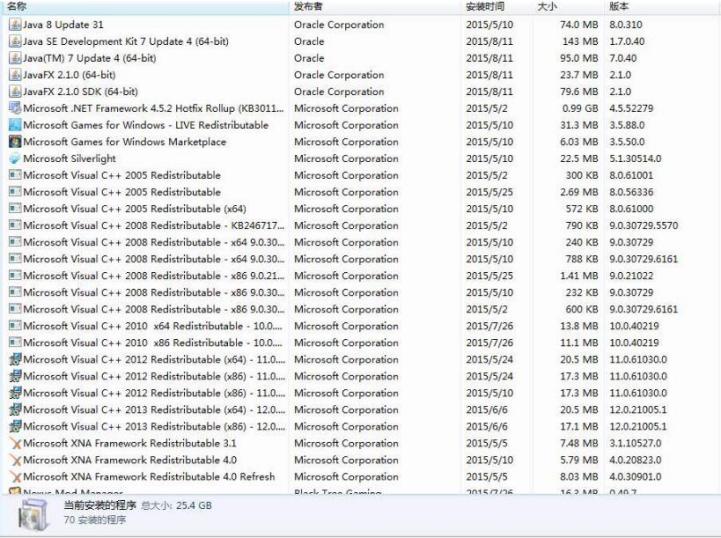
Task: Click version 12.0.21005.1 of Visual C++ 2013 (x64)
Action: [x=638, y=410]
